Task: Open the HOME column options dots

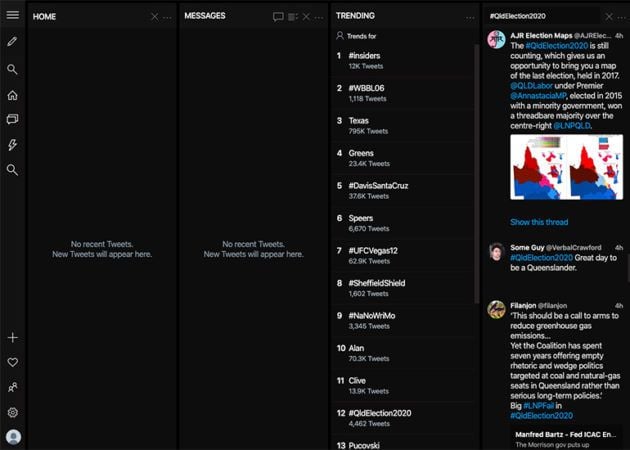Action: pyautogui.click(x=167, y=17)
